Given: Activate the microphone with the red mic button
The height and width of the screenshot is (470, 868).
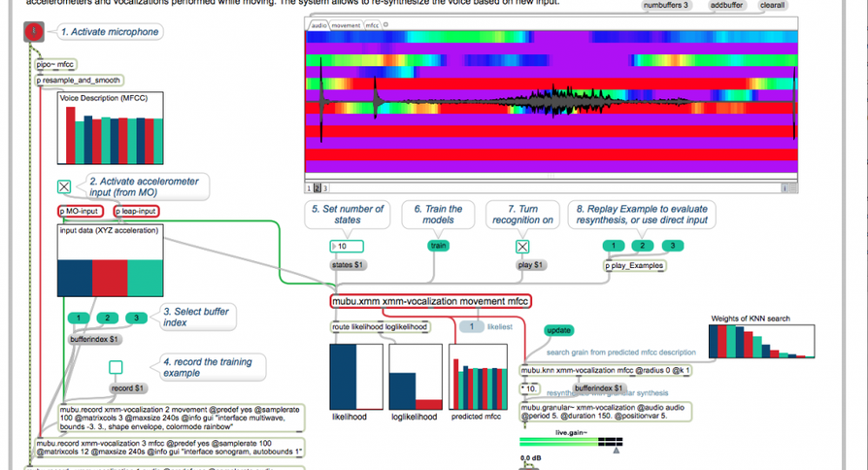Looking at the screenshot, I should point(34,32).
